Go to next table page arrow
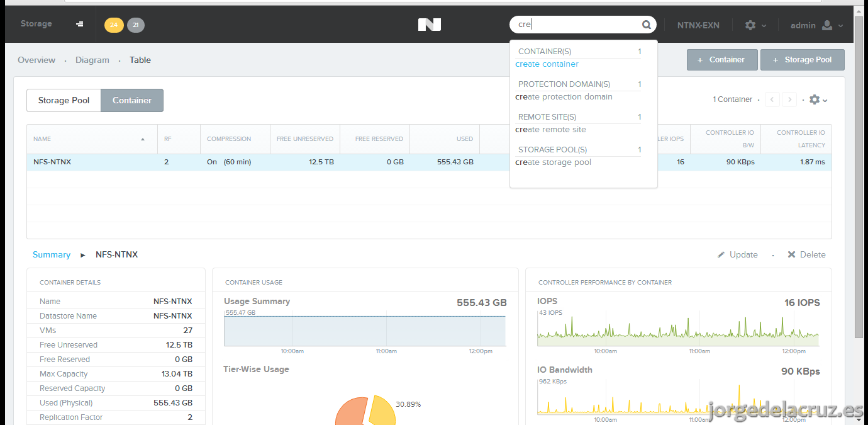This screenshot has width=868, height=425. pyautogui.click(x=789, y=99)
